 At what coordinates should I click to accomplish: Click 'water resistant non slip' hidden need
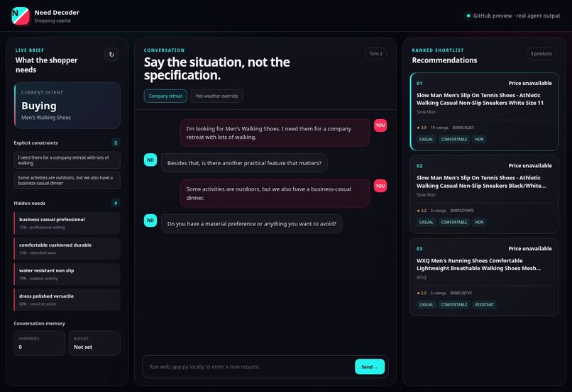pyautogui.click(x=67, y=274)
